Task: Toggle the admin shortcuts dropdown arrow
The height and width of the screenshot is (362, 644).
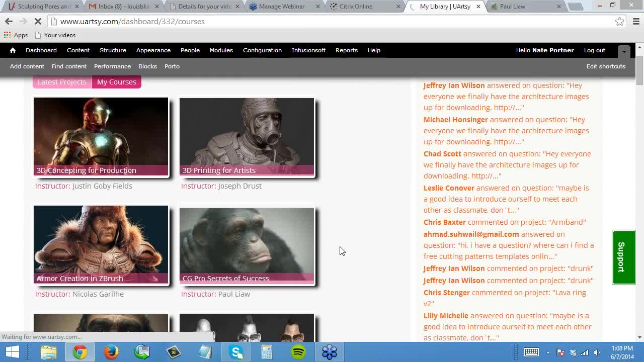Action: click(624, 51)
